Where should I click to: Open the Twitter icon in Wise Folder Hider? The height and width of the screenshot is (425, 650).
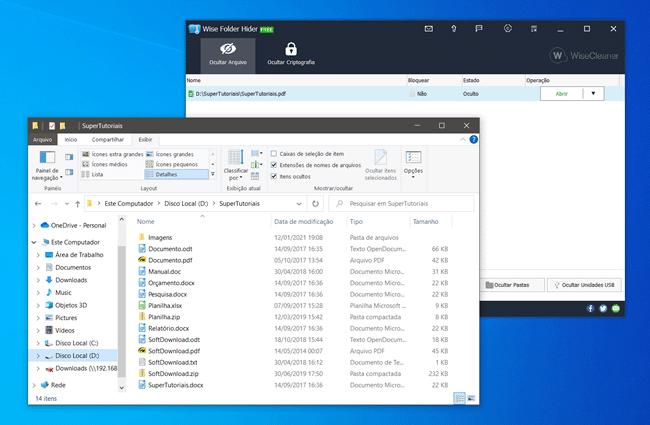603,309
